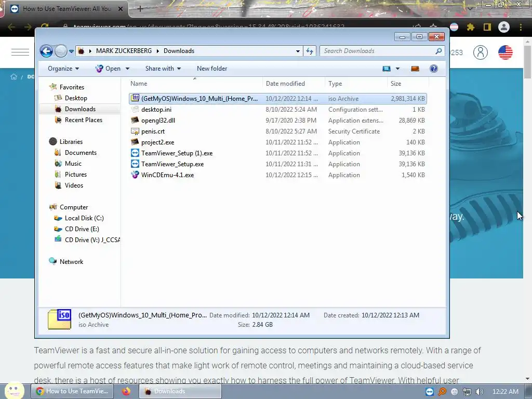
Task: Open the recent locations dropdown arrow
Action: point(71,51)
